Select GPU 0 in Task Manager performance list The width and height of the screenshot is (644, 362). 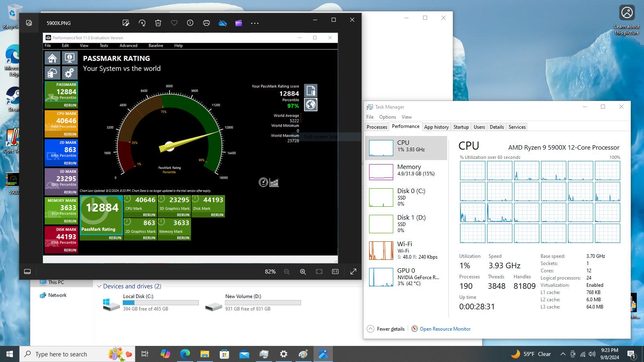(406, 277)
